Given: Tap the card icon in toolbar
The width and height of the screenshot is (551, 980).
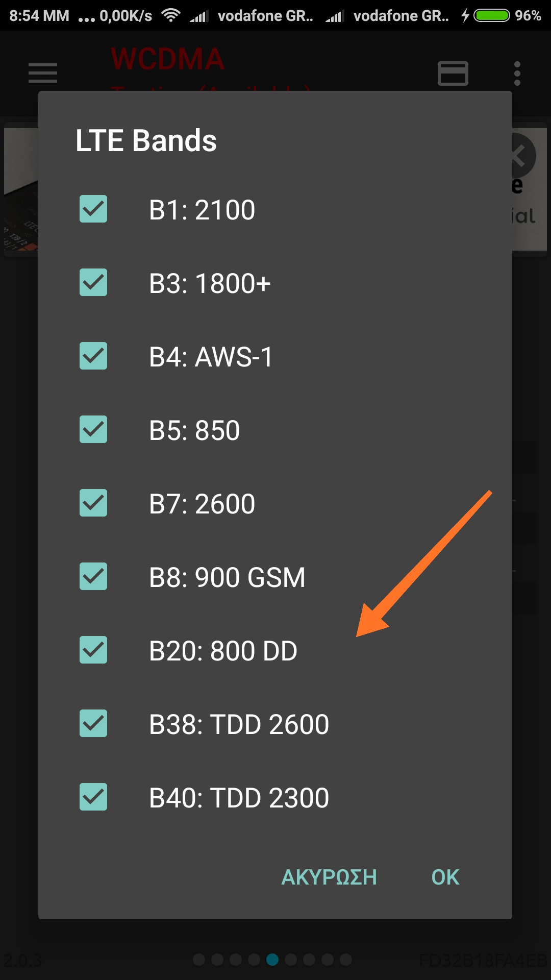Looking at the screenshot, I should pos(453,73).
